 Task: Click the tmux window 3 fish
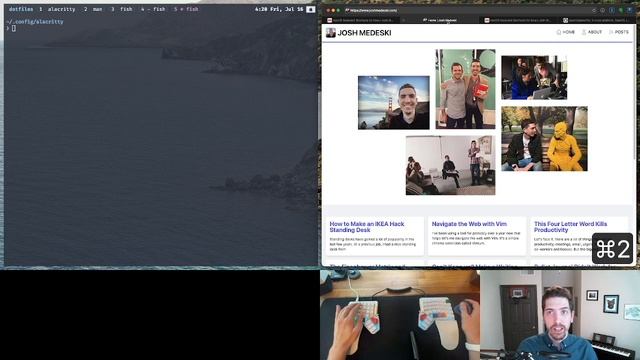122,9
